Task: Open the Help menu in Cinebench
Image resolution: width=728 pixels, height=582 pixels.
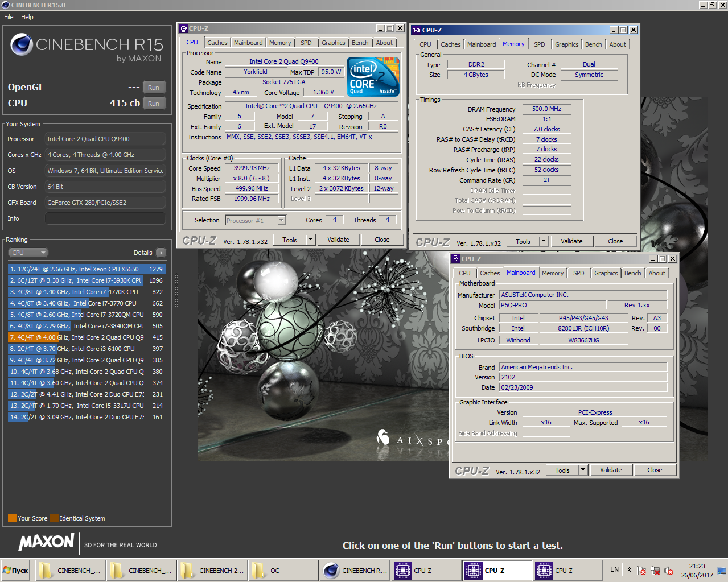Action: [x=27, y=17]
